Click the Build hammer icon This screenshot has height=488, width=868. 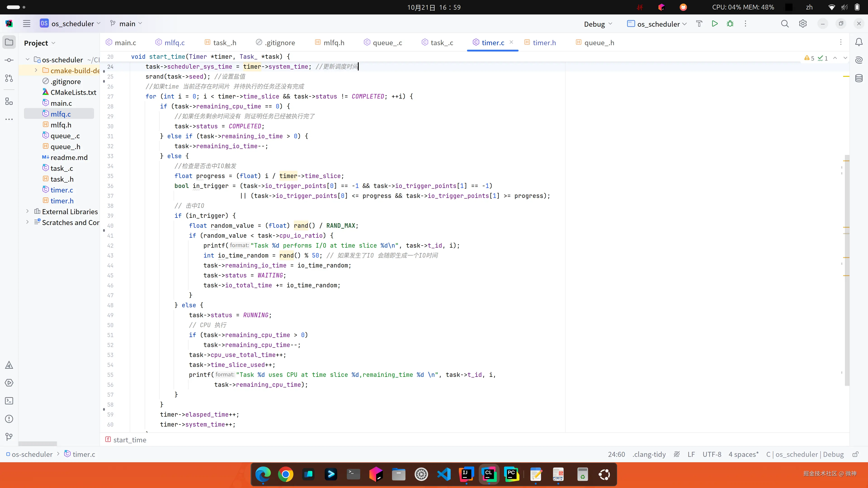699,23
